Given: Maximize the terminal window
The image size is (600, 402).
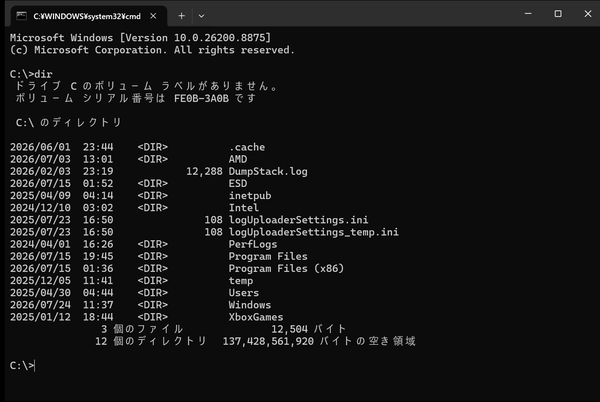Looking at the screenshot, I should 558,13.
